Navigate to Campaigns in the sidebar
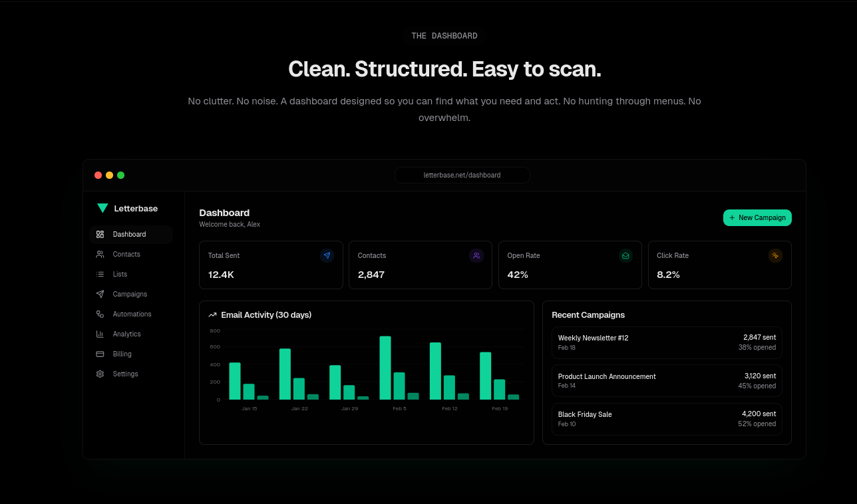 [131, 294]
